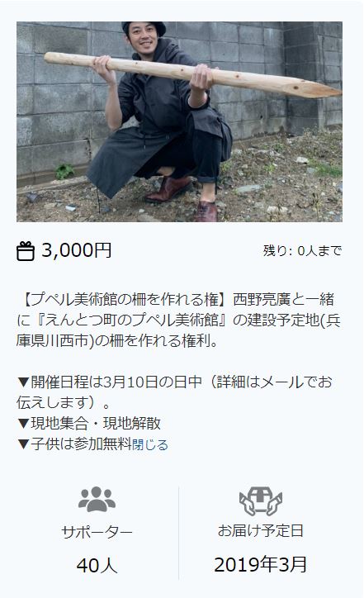
Task: Click the 【プペル美術館の柵を作れる権】 reward title
Action: click(x=125, y=299)
